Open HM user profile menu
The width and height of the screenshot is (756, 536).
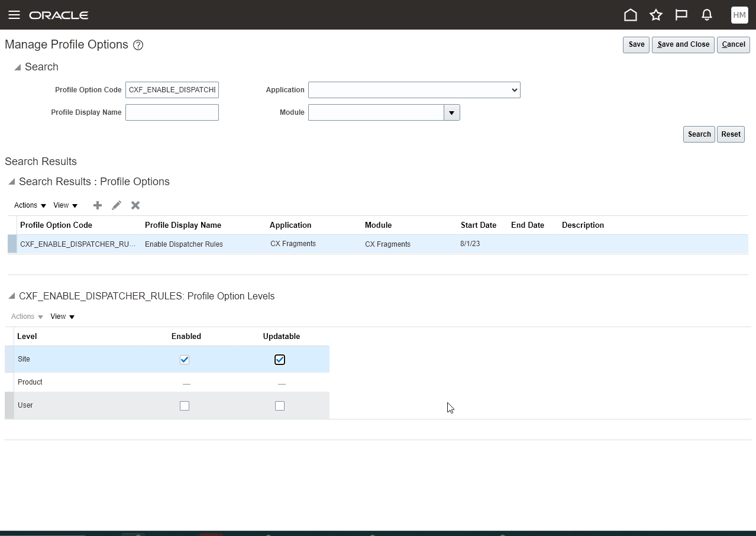[739, 15]
